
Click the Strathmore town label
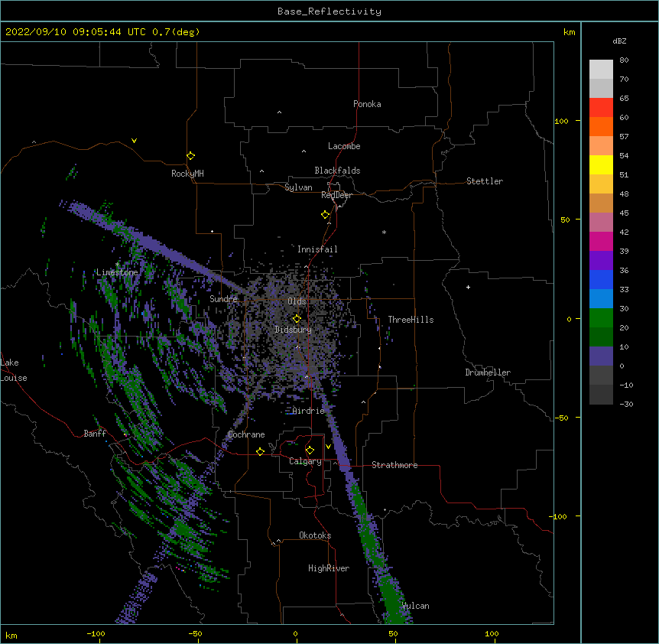[394, 465]
